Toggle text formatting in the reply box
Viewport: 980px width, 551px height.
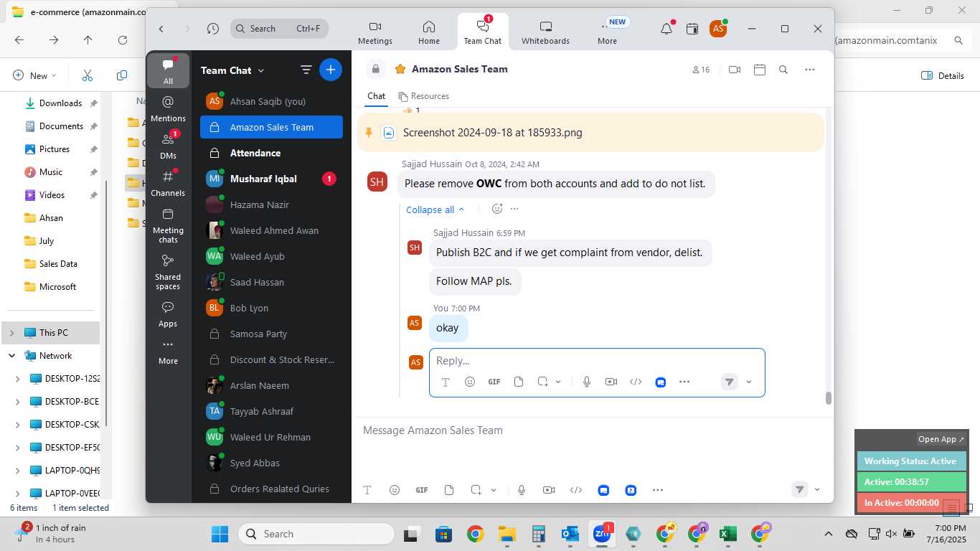pyautogui.click(x=445, y=382)
